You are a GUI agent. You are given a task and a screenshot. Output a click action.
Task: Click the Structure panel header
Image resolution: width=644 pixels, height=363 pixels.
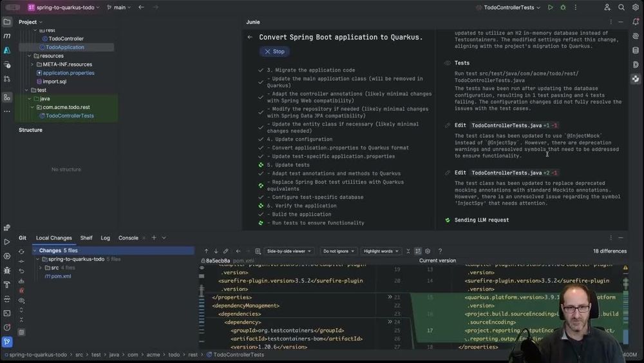(x=30, y=130)
